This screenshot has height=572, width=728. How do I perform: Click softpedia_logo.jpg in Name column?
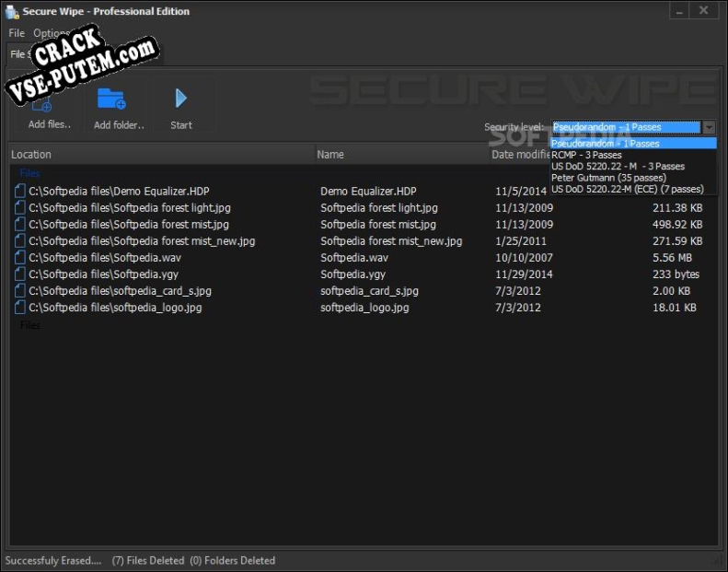(364, 307)
